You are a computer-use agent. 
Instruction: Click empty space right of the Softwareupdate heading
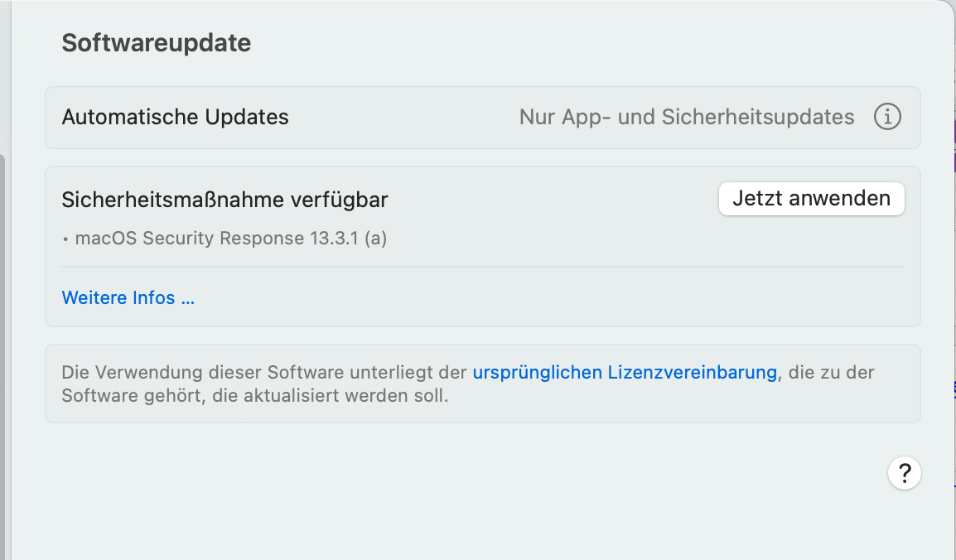(580, 43)
